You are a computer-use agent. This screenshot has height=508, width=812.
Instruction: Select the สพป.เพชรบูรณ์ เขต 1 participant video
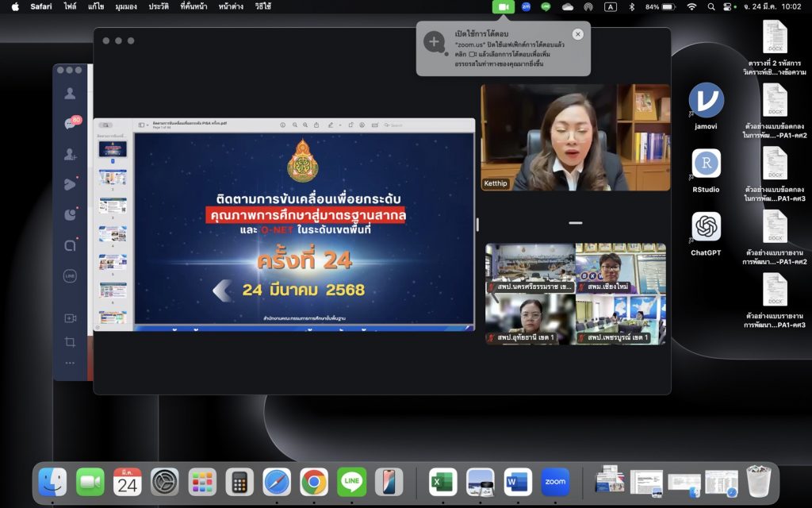[x=621, y=319]
